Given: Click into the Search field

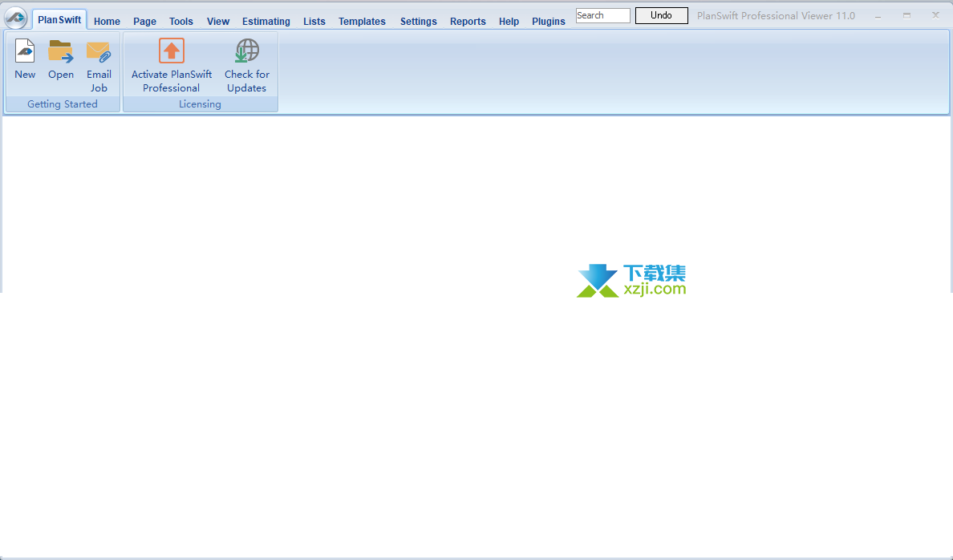Looking at the screenshot, I should coord(603,15).
